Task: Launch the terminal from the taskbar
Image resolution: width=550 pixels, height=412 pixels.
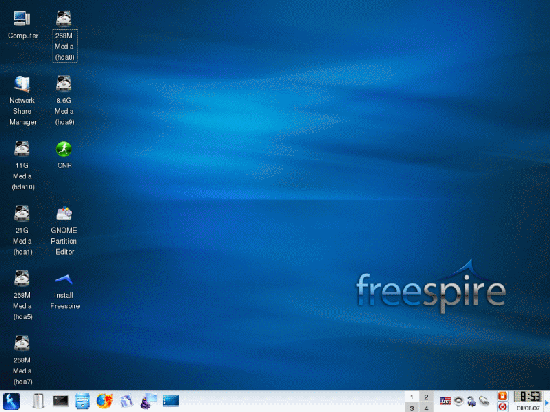Action: click(61, 401)
